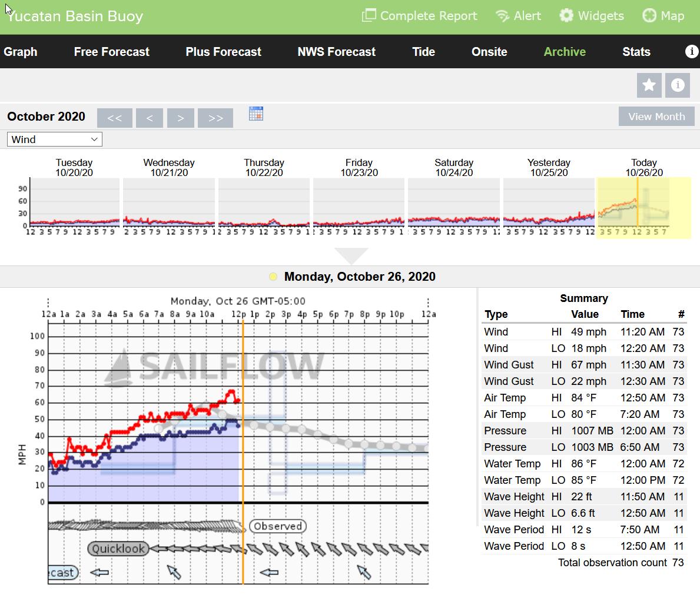Open the Stats tab
The height and width of the screenshot is (598, 700).
(x=636, y=52)
